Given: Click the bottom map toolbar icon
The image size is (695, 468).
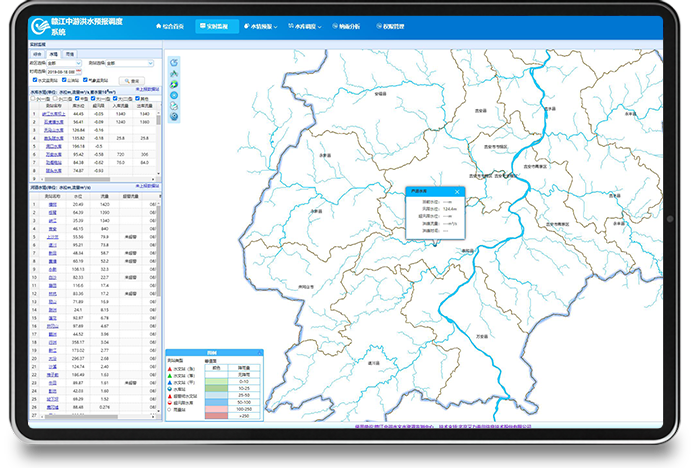Looking at the screenshot, I should 173,117.
